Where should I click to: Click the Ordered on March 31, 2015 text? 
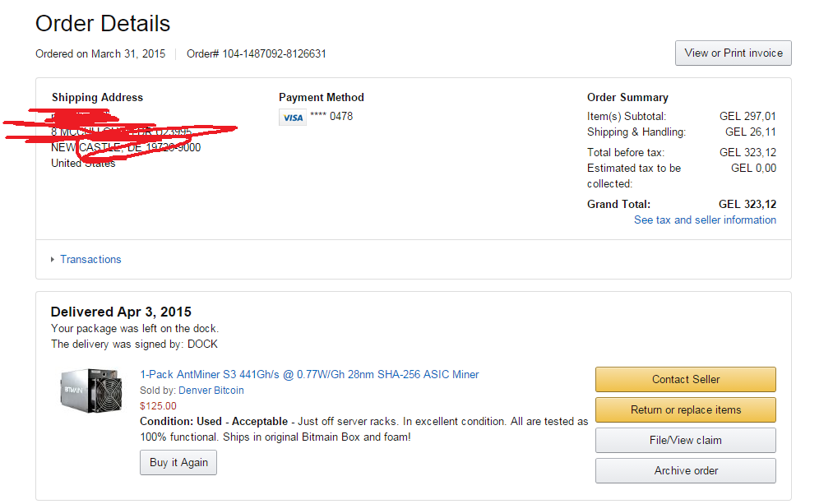(x=100, y=53)
